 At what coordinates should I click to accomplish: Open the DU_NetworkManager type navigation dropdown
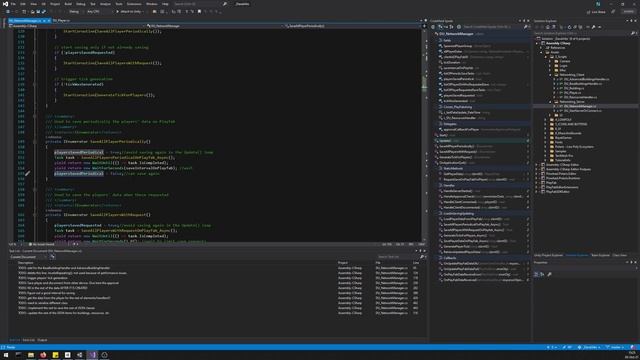click(x=215, y=26)
